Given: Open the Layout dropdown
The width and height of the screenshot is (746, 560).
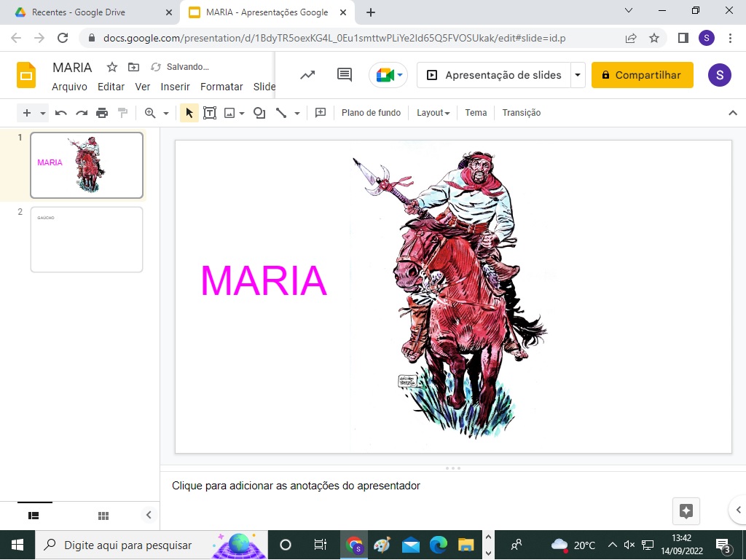Looking at the screenshot, I should click(433, 113).
